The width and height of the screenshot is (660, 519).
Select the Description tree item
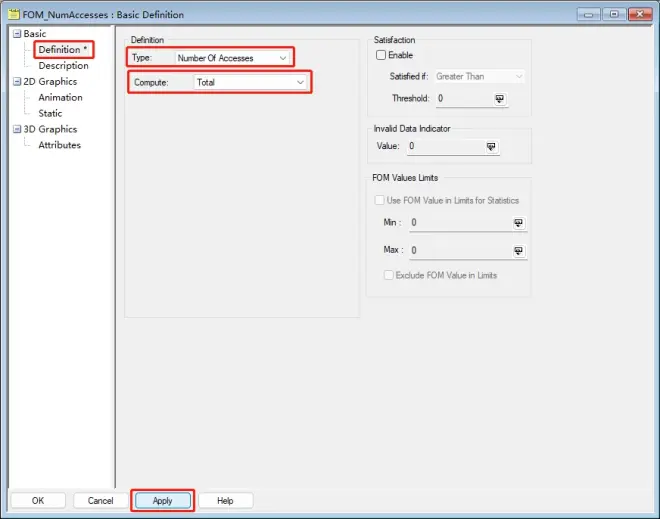tap(63, 66)
